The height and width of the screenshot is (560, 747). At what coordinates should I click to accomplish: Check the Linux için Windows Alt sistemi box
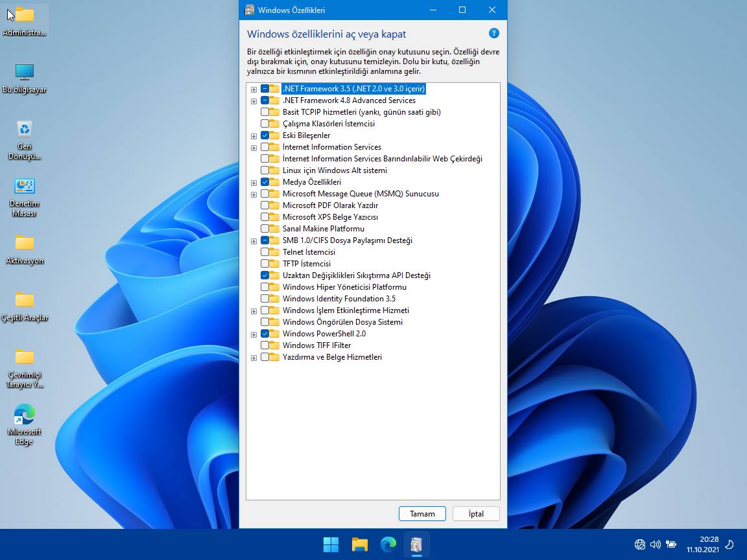coord(265,170)
